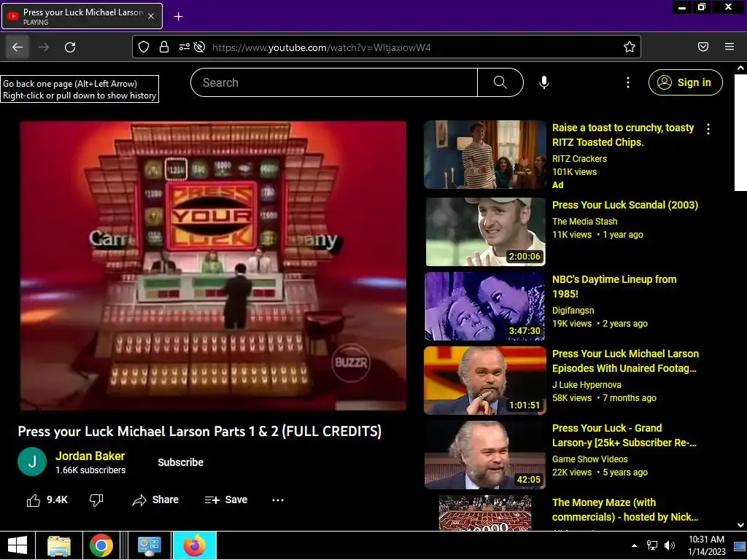
Task: Click the volume speaker tray icon
Action: (x=670, y=545)
